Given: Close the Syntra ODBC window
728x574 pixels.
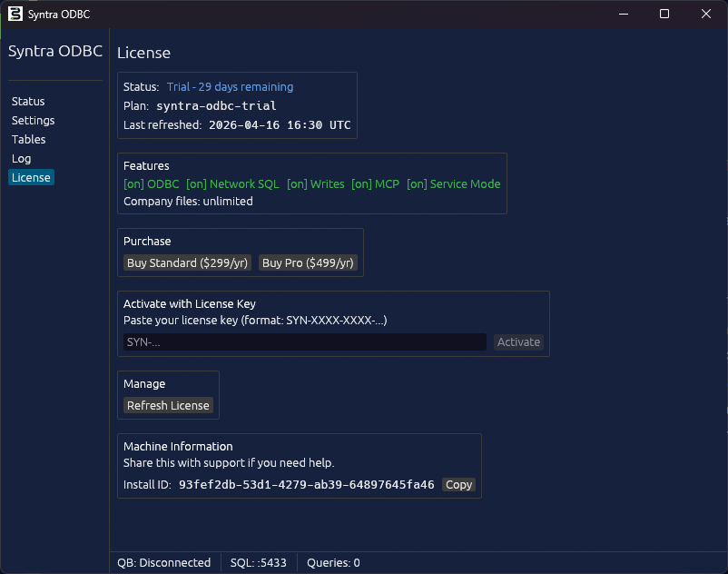Looking at the screenshot, I should (706, 14).
